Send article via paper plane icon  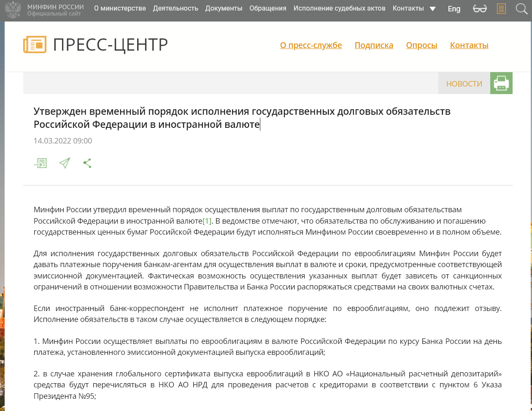[65, 163]
